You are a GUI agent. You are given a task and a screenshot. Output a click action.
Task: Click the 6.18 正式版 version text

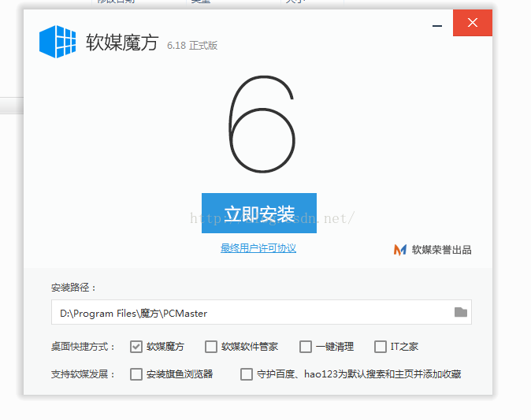point(192,46)
